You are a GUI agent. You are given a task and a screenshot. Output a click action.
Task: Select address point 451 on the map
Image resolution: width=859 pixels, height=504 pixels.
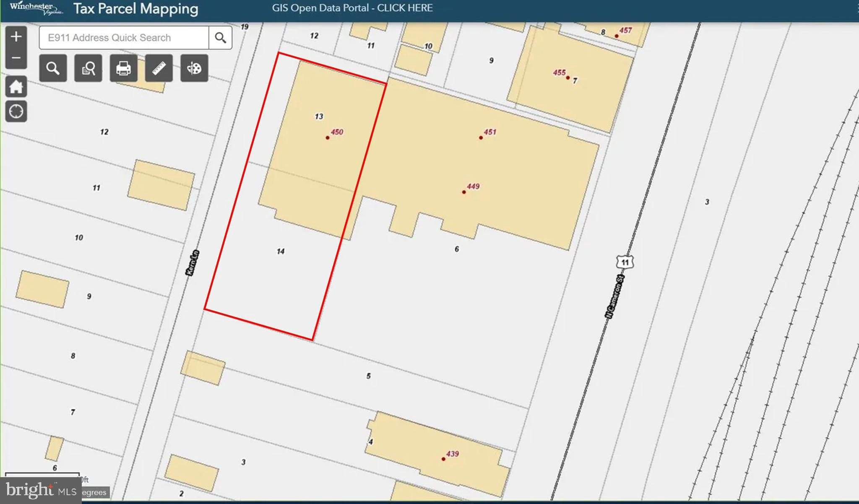(481, 138)
